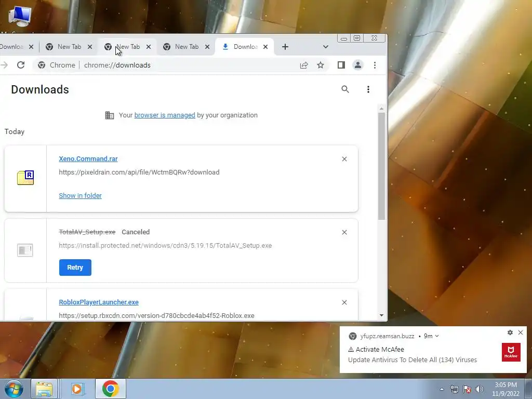Screen dimensions: 532x399
Task: Click the setup.rbxcdn.com URL text
Action: (x=156, y=316)
